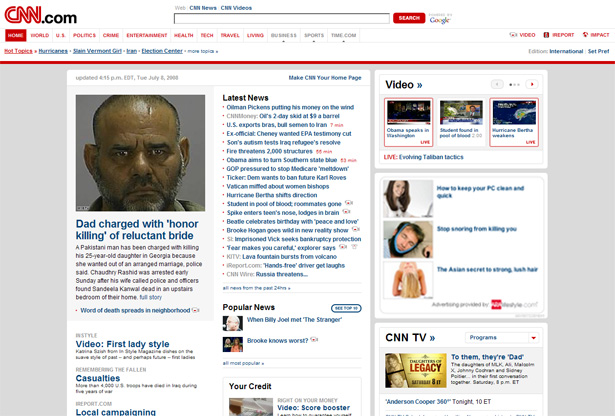Open 'Video: Score booster' link
This screenshot has height=416, width=615.
(313, 407)
